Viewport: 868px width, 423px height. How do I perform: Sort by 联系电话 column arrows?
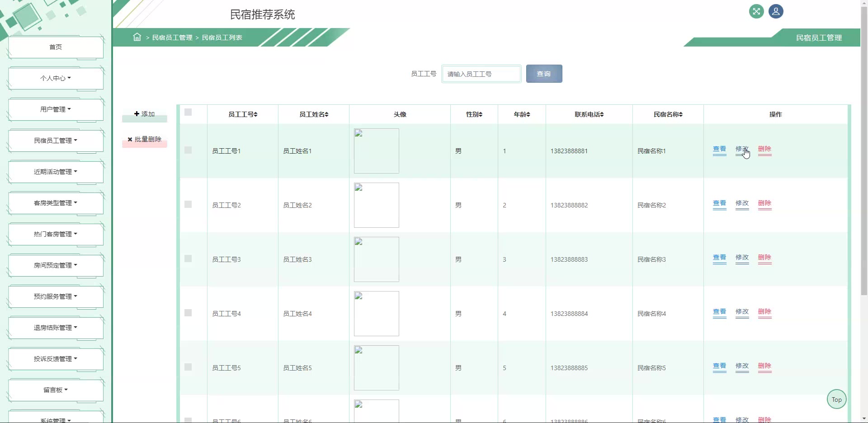[x=602, y=114]
